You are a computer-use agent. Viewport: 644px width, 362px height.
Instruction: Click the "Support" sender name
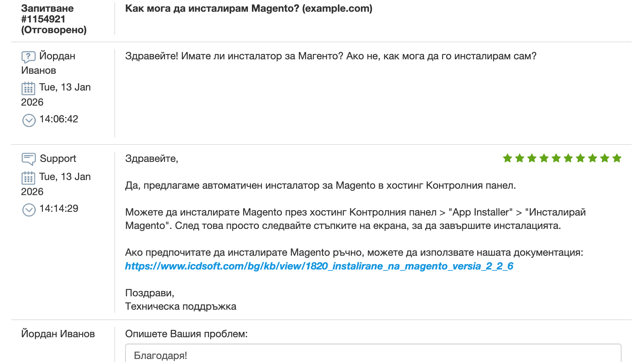coord(58,159)
